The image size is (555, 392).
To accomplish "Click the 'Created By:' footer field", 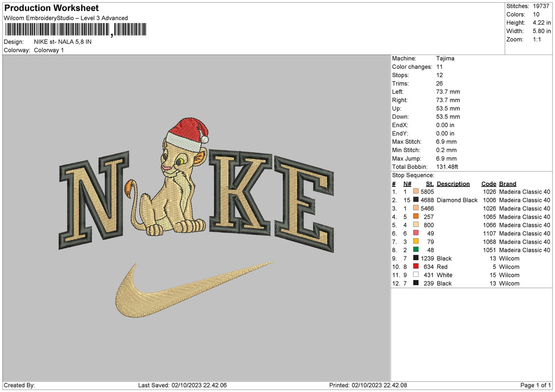I will (19, 386).
